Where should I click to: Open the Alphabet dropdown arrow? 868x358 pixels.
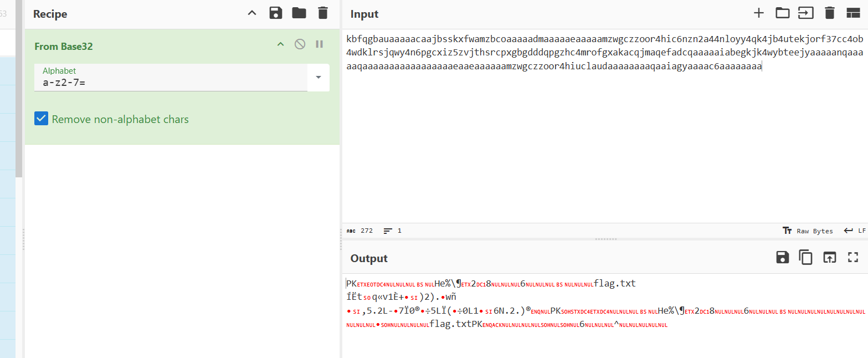click(319, 78)
